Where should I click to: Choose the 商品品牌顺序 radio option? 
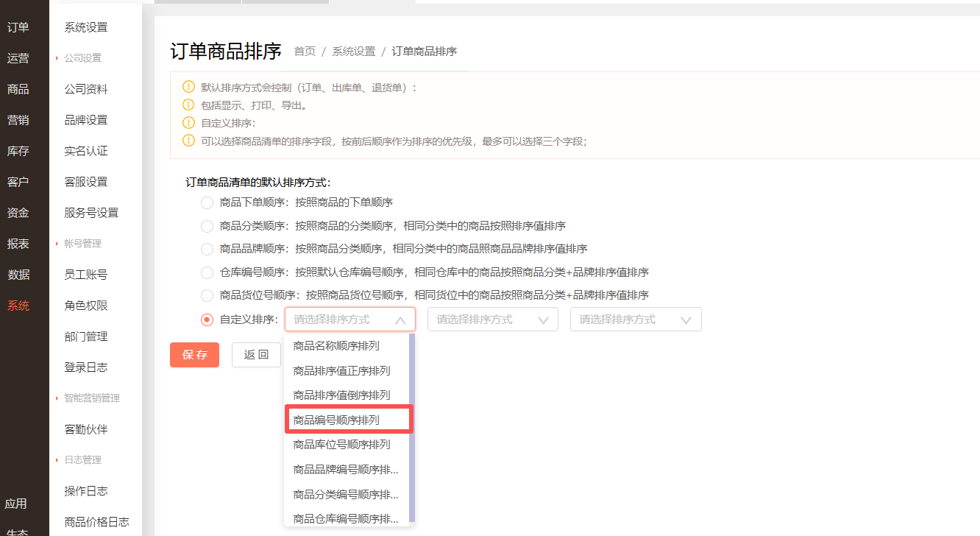tap(207, 249)
